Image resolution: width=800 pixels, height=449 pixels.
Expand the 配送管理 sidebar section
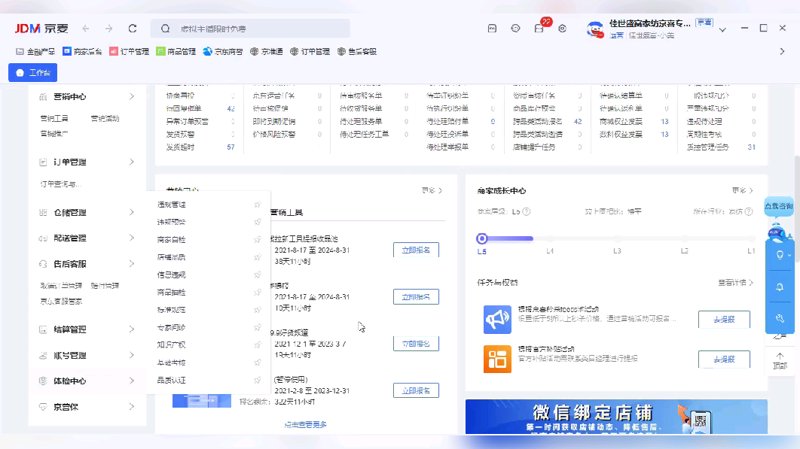click(x=132, y=238)
